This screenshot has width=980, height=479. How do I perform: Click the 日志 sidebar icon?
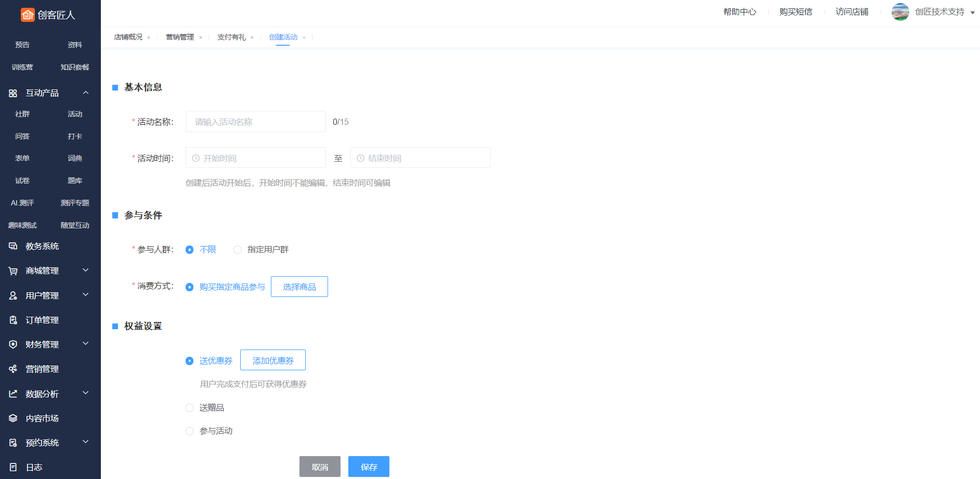[13, 467]
